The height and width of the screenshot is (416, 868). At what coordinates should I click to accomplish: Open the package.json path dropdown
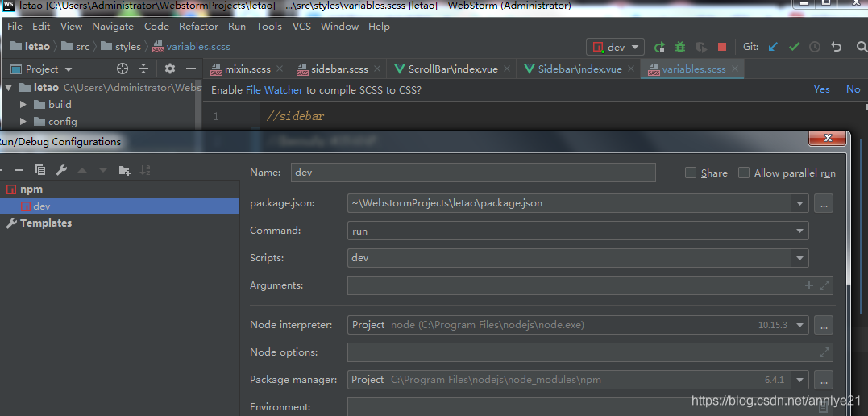(x=800, y=203)
